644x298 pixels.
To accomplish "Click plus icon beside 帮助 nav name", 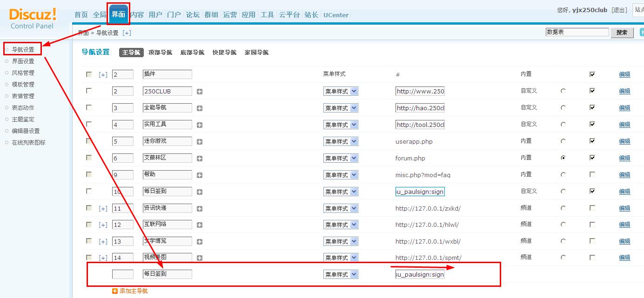I will [200, 175].
